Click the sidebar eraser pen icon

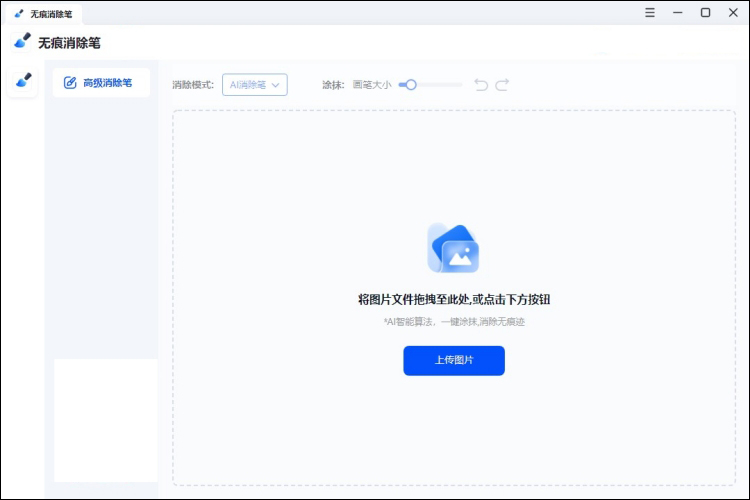tap(23, 80)
